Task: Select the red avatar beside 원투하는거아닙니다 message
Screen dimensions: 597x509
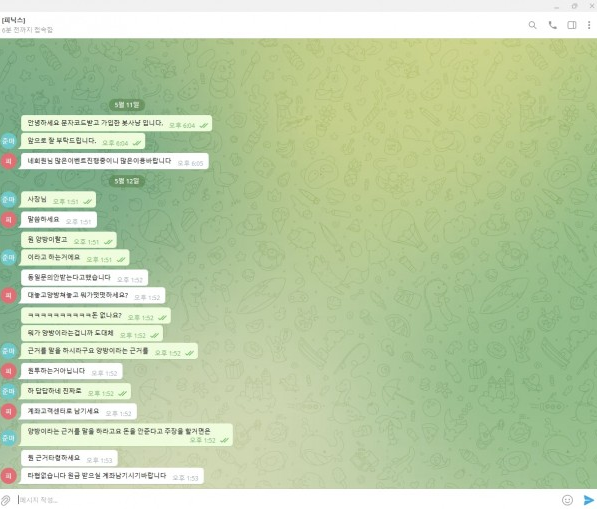Action: (8, 371)
